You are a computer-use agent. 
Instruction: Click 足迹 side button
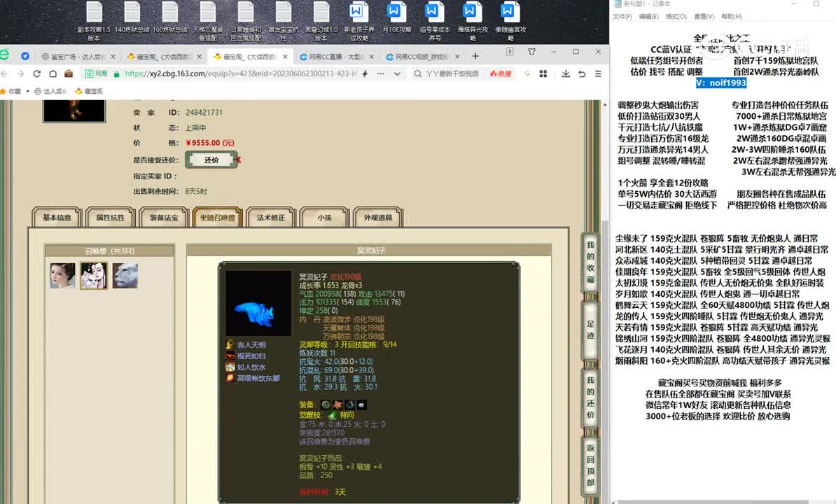pyautogui.click(x=590, y=330)
